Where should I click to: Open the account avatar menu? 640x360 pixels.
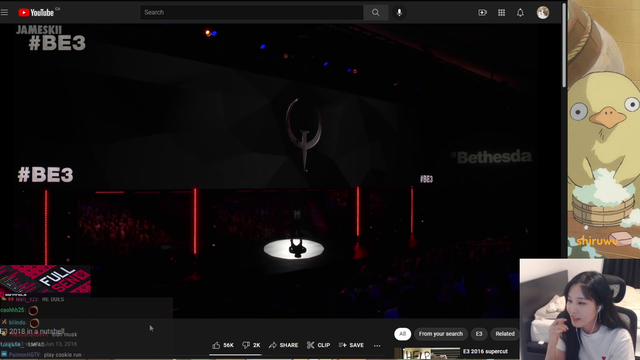542,13
